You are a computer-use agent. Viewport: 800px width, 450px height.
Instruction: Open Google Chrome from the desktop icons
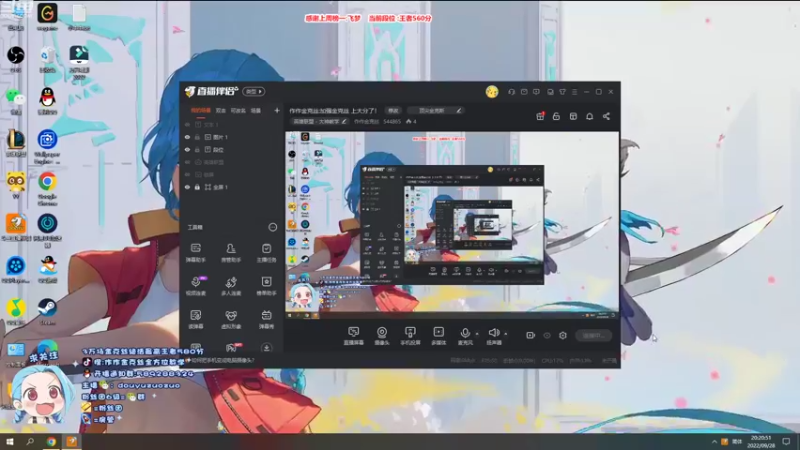(x=47, y=186)
